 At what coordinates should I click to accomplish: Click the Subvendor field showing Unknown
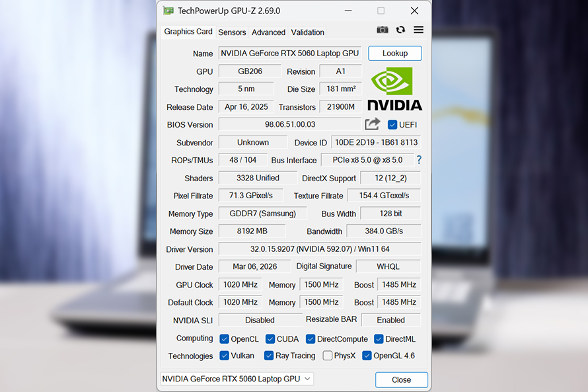[x=253, y=143]
